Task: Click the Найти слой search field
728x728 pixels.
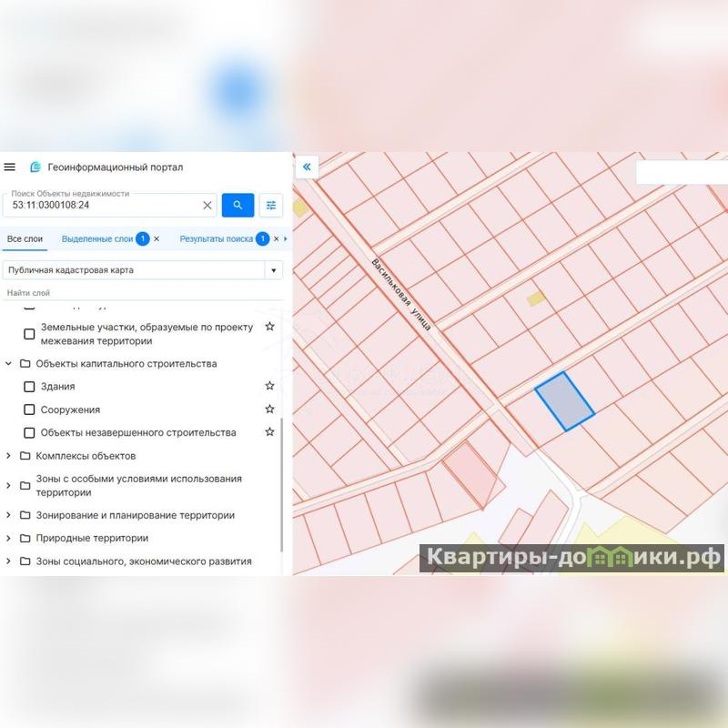Action: 143,293
